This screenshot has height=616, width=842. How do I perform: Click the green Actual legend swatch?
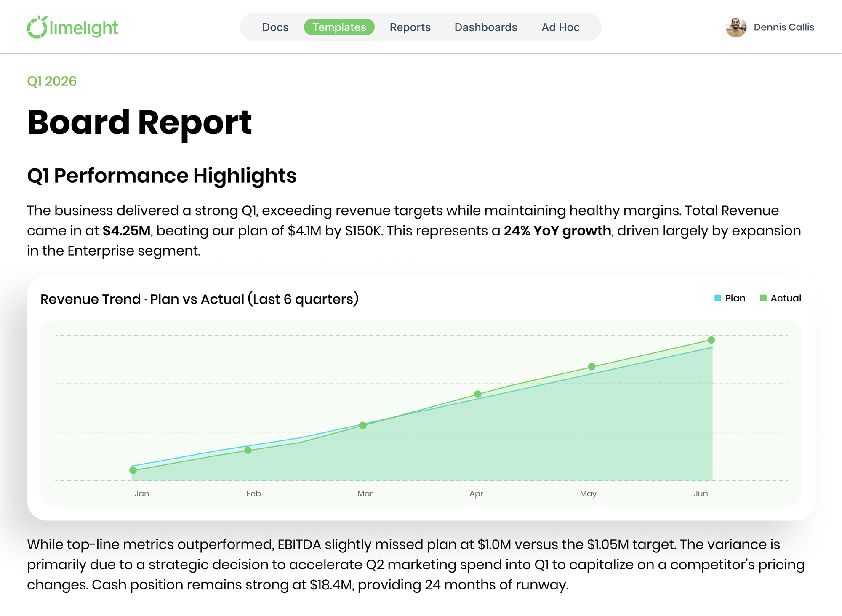[x=763, y=298]
